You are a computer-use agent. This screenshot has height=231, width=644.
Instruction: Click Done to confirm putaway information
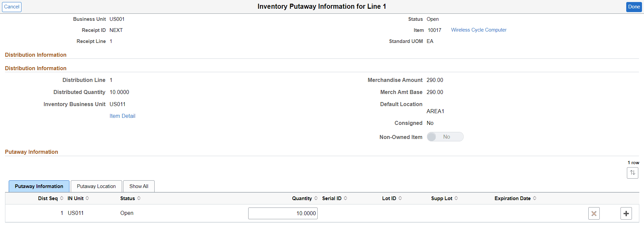click(634, 7)
